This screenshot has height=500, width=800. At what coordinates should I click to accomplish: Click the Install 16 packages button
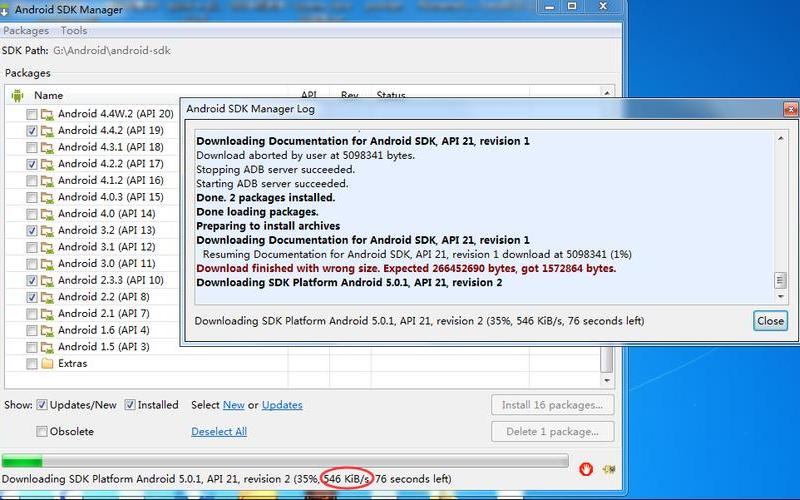pos(553,405)
